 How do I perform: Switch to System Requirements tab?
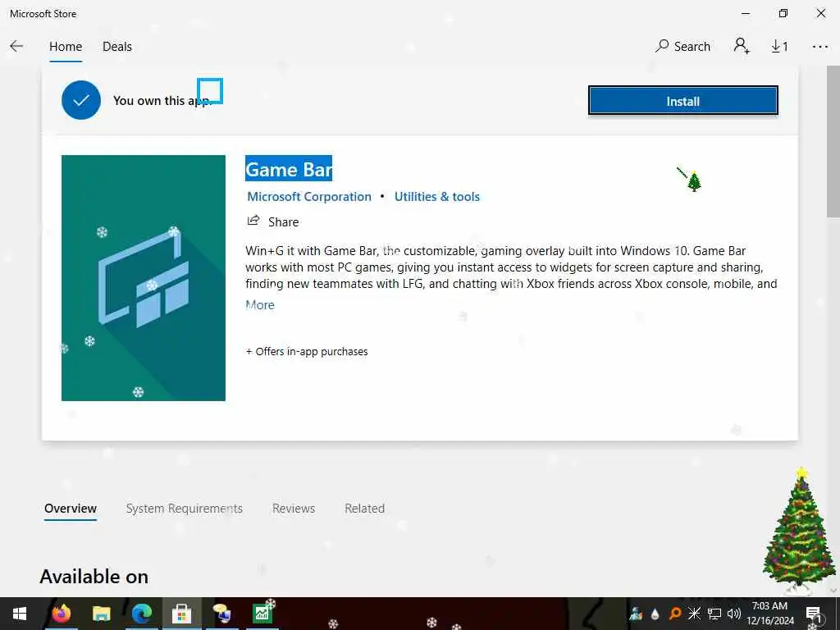(185, 509)
